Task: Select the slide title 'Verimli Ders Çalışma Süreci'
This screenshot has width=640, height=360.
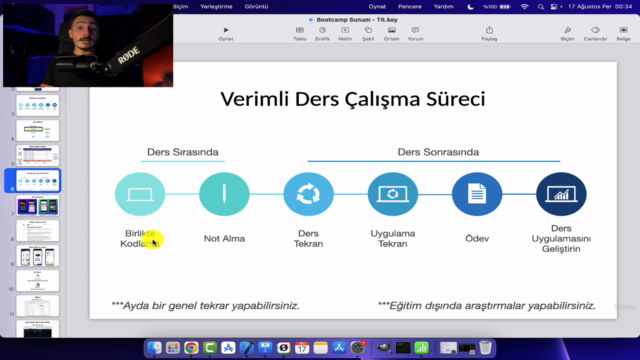Action: 353,99
